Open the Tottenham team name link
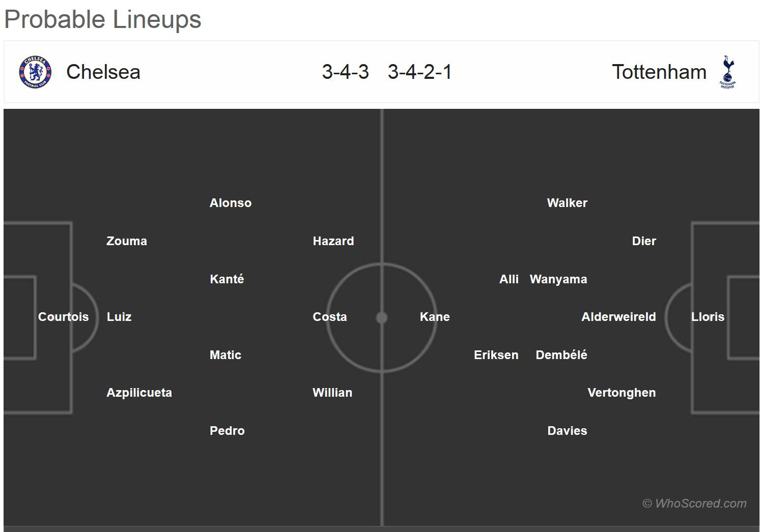 (659, 72)
